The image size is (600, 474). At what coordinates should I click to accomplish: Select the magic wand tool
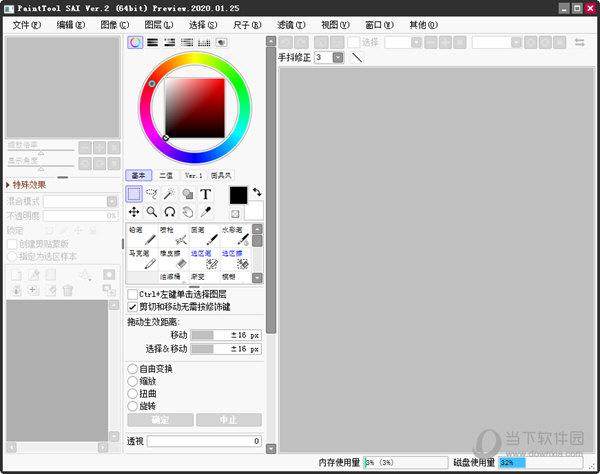[169, 194]
